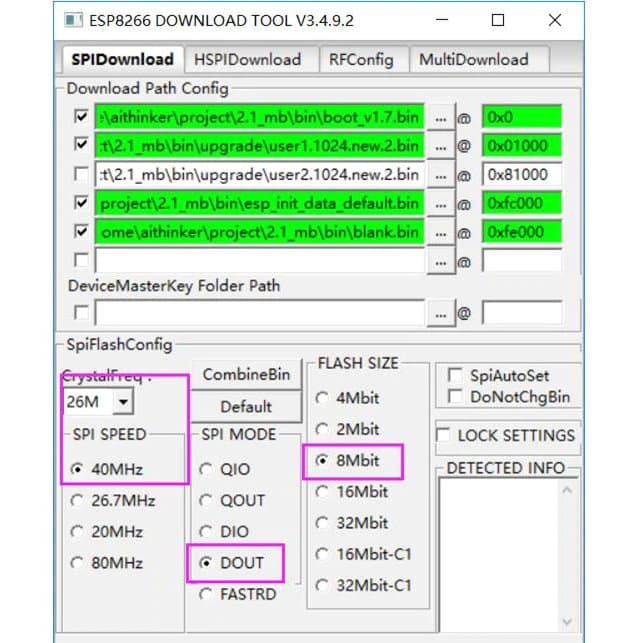Click DETECTED INFO scrollbar down arrow
The image size is (643, 643).
pos(567,622)
